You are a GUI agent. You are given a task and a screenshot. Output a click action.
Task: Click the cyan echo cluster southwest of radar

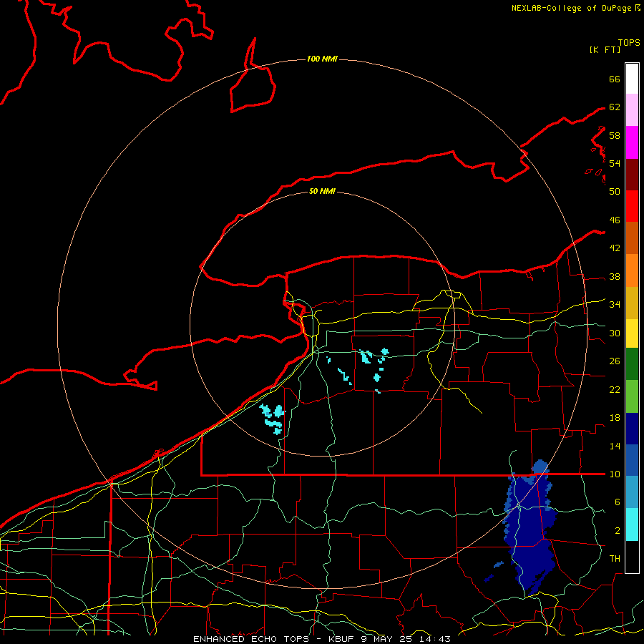coord(273,419)
